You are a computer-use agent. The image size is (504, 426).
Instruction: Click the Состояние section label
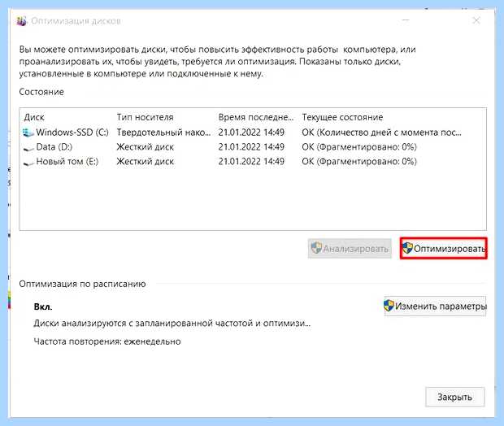(41, 92)
